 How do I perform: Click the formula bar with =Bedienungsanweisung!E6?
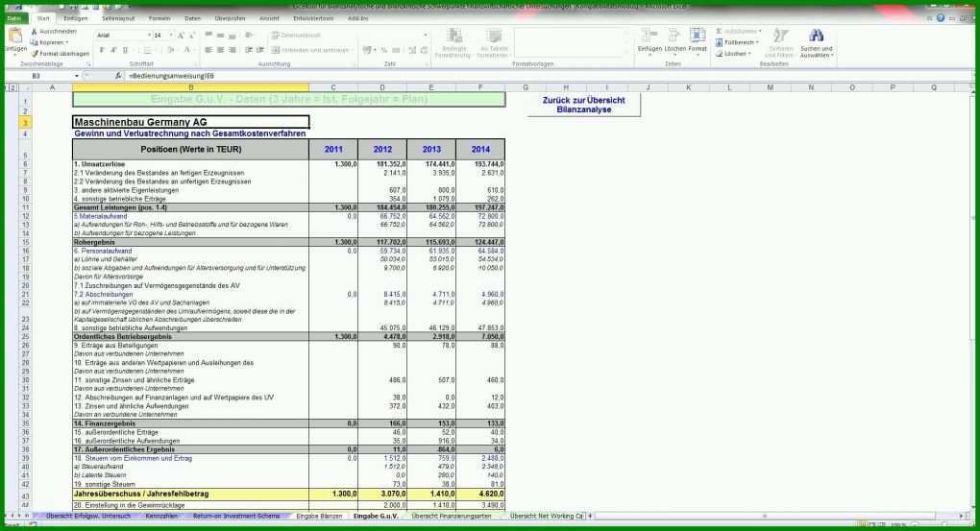(x=547, y=76)
